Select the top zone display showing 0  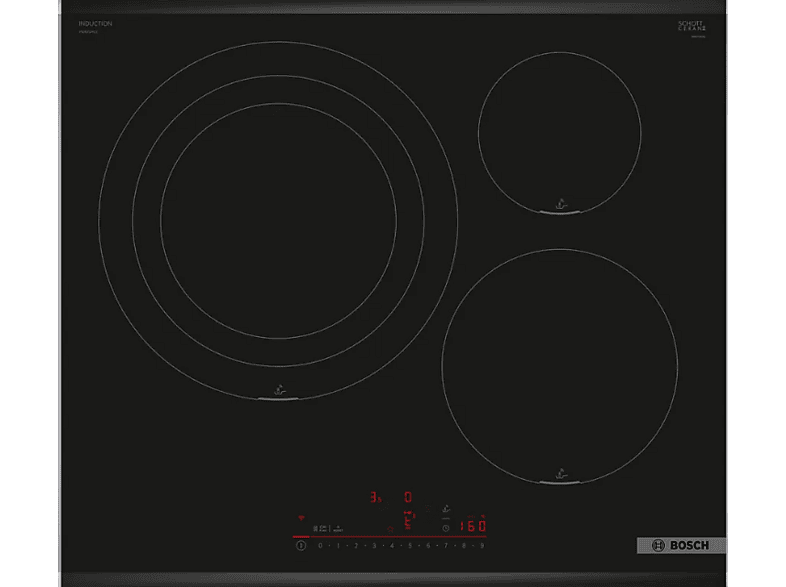point(407,497)
